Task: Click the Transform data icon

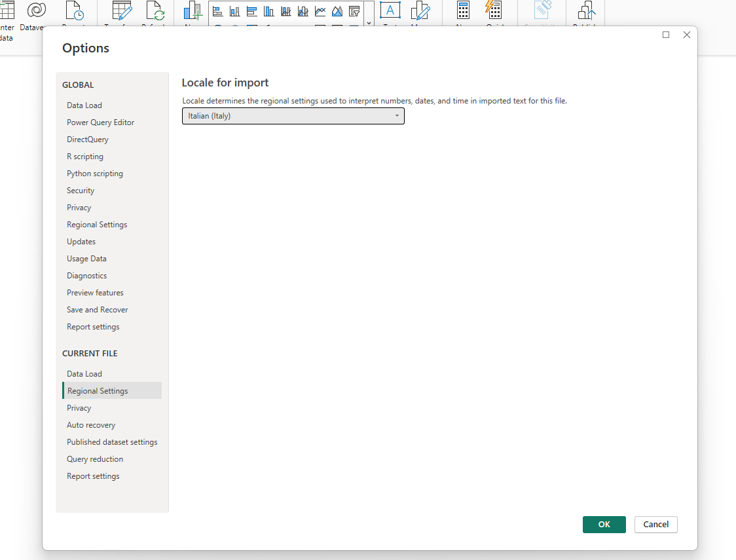Action: click(x=122, y=10)
